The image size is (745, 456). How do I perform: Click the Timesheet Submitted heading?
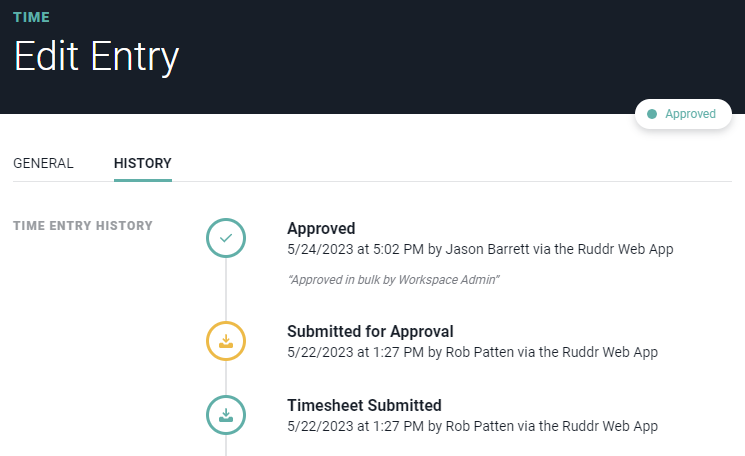point(364,405)
